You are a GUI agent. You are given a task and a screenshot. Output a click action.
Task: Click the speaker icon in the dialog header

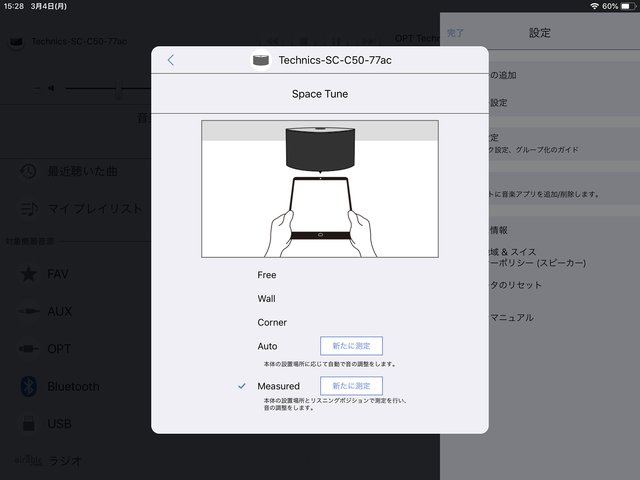point(262,60)
